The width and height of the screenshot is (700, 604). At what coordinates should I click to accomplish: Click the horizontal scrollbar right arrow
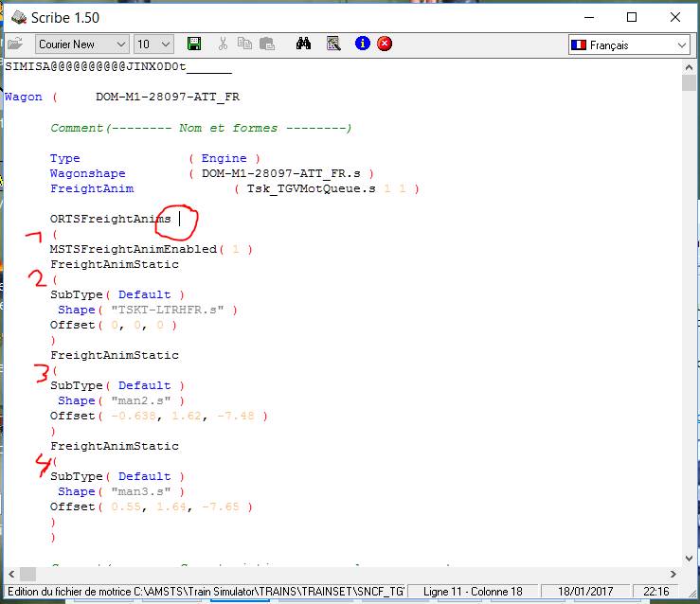point(673,574)
